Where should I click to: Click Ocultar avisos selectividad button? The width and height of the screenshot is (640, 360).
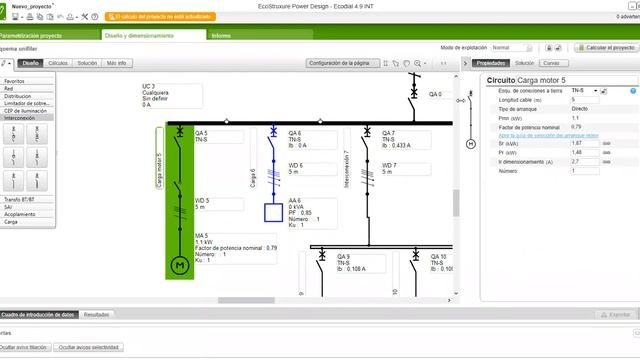[89, 347]
